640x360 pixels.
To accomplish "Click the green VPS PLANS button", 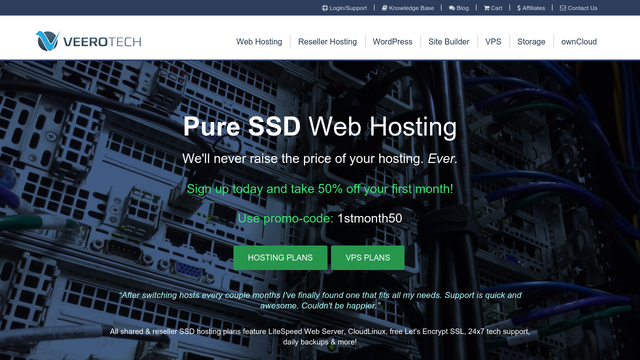I will 368,258.
